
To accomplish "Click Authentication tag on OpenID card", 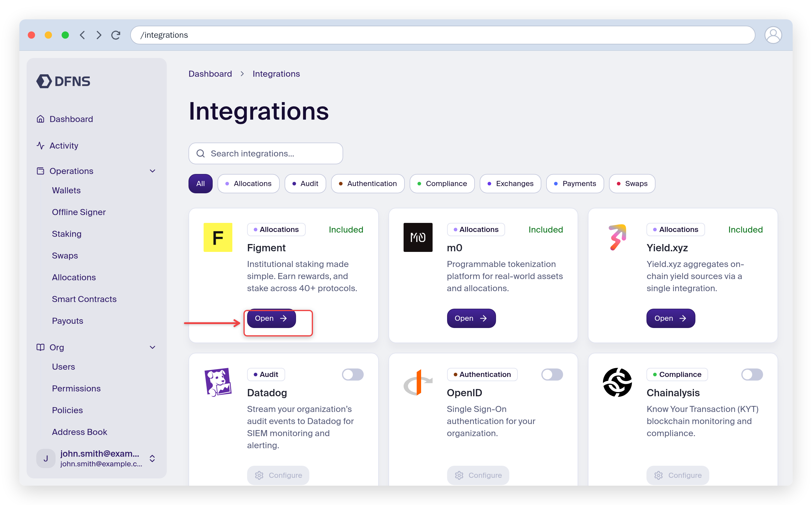I will 482,375.
